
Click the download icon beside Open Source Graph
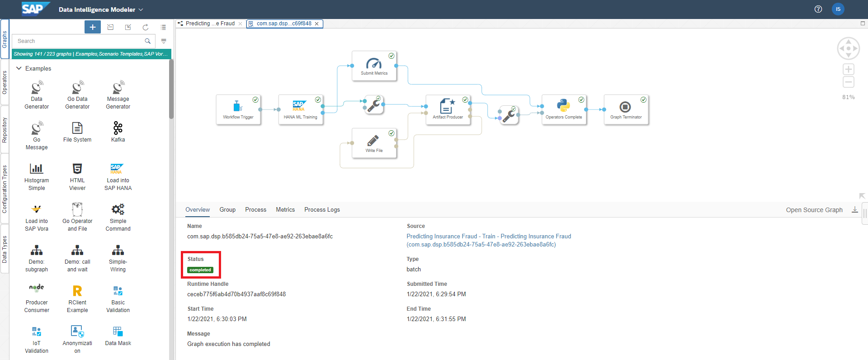pos(854,209)
